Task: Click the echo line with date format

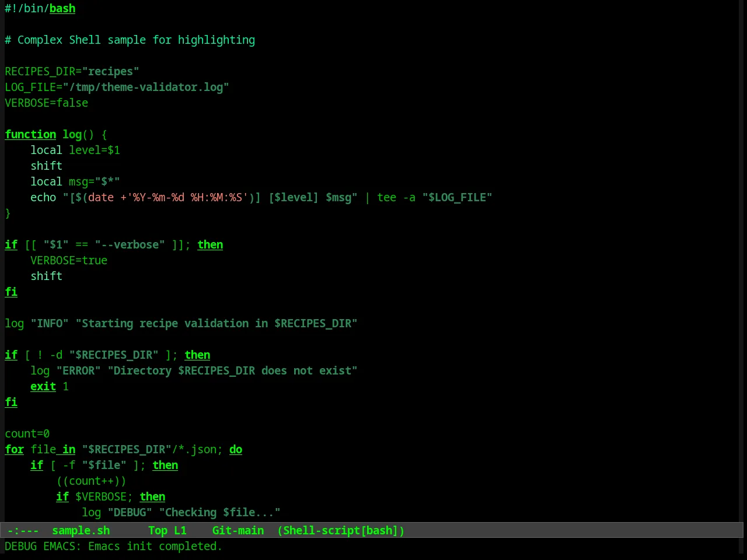Action: click(x=261, y=197)
